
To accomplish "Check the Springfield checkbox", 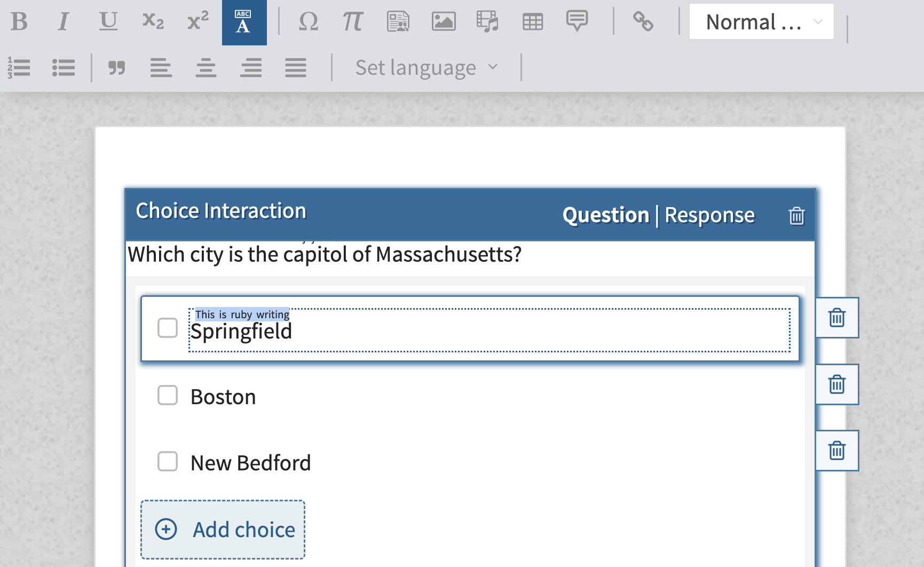I will point(168,328).
